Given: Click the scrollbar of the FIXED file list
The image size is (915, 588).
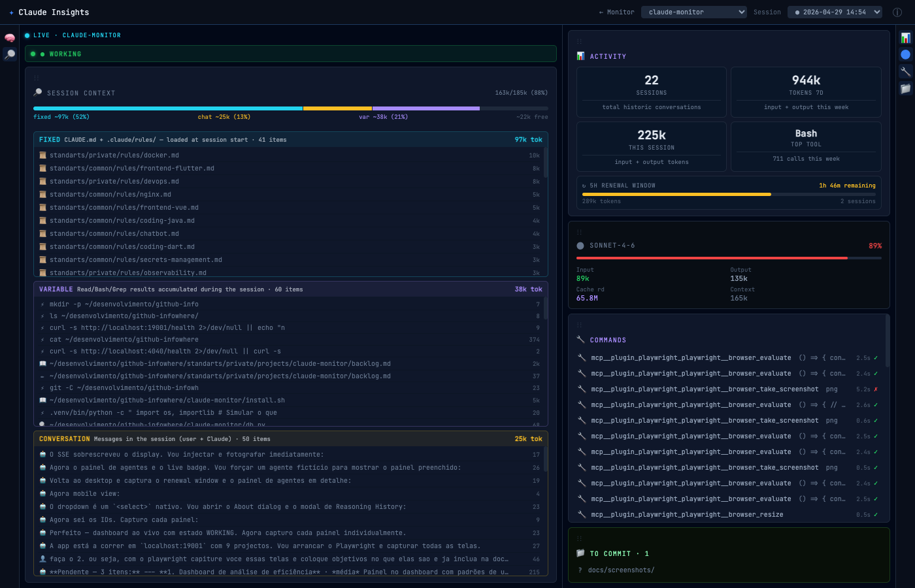Looking at the screenshot, I should point(546,163).
